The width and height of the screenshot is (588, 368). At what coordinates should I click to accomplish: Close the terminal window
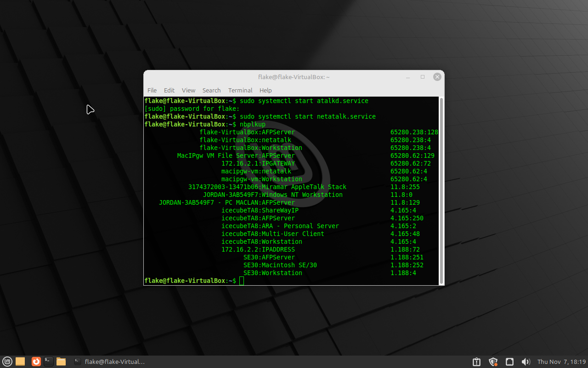tap(438, 77)
